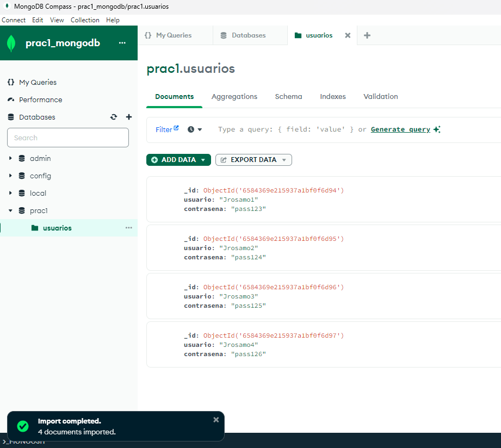Screen dimensions: 501x448
Task: Close the usuarios tab
Action: coord(348,35)
